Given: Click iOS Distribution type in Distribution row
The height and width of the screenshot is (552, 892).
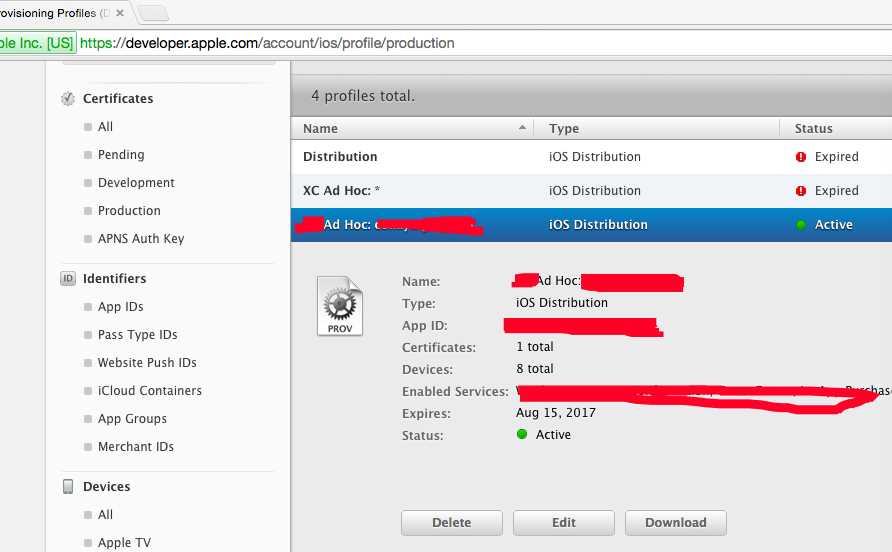Looking at the screenshot, I should tap(595, 157).
